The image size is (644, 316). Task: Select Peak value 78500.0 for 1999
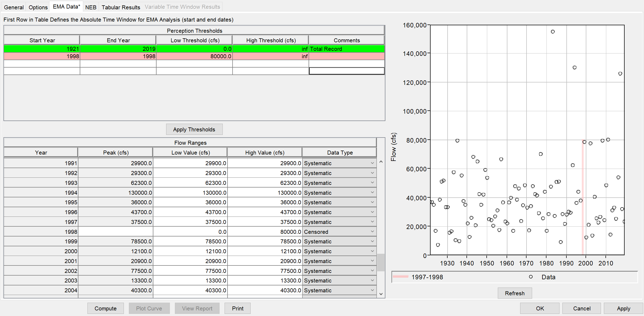116,241
